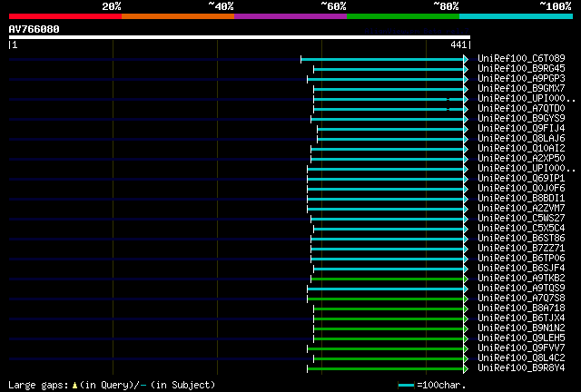Click the 'Large gaps:' legend text
This screenshot has width=581, height=392.
pyautogui.click(x=38, y=386)
